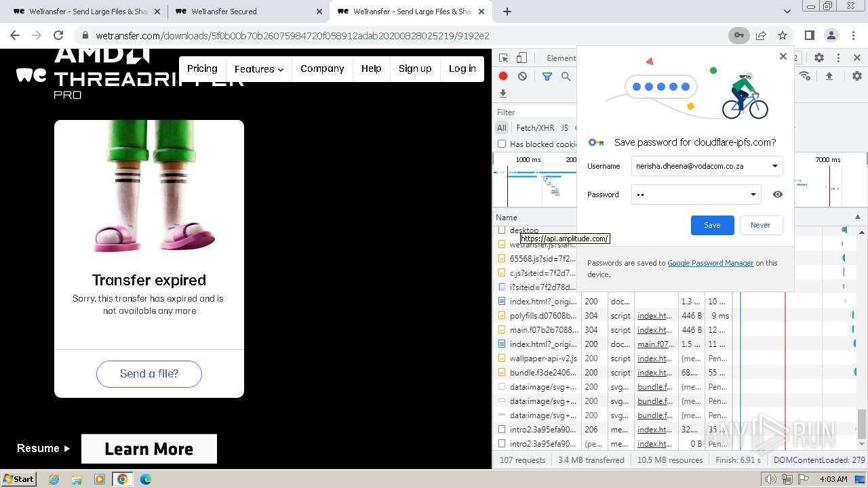868x488 pixels.
Task: Switch to the first WeTransfer tab
Action: 87,12
